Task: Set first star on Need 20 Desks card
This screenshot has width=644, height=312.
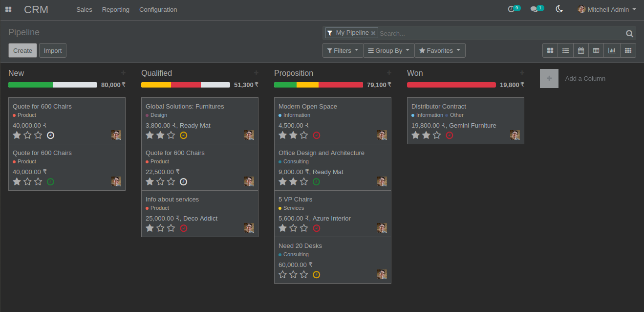Action: (x=282, y=274)
